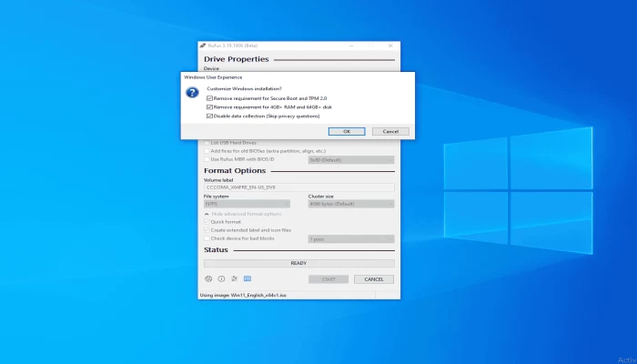Toggle Remove requirement for 4GB+ RAM checkbox
The height and width of the screenshot is (364, 637).
(x=209, y=107)
